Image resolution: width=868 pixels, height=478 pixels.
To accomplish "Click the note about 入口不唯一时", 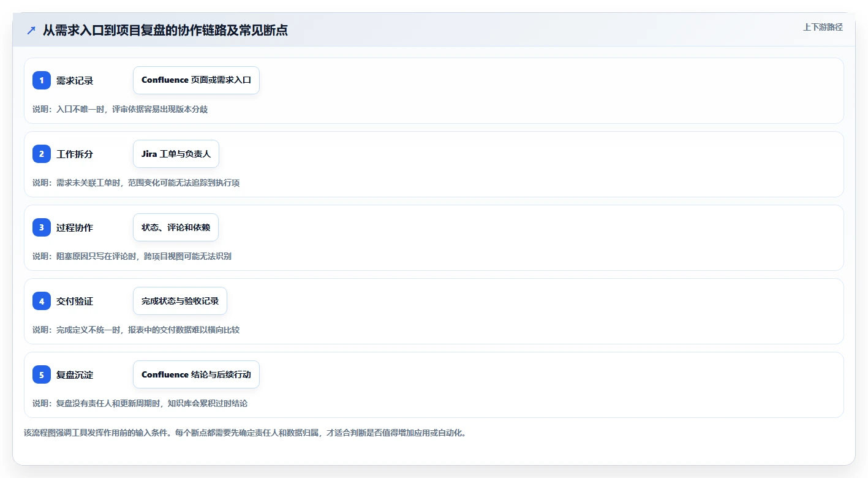I will (120, 109).
